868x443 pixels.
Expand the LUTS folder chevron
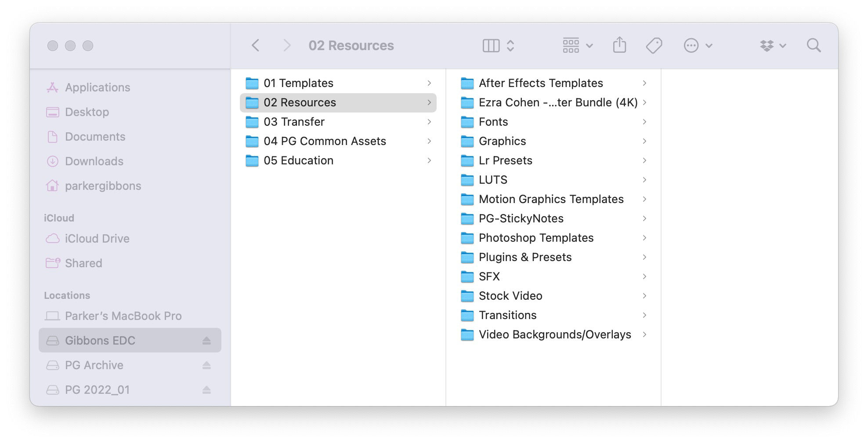(644, 180)
